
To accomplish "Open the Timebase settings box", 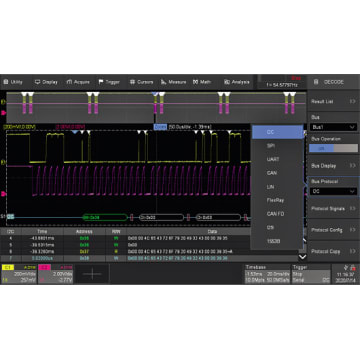I will pos(267,274).
